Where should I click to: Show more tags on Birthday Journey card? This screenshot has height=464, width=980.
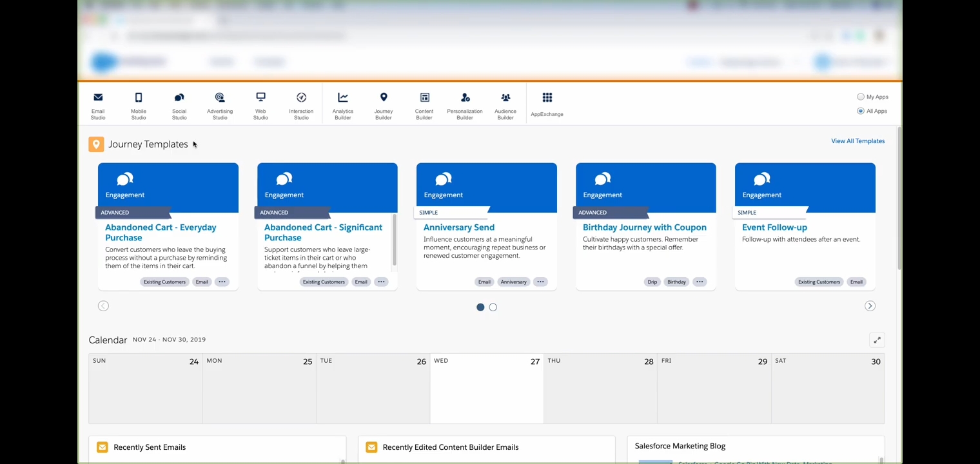pyautogui.click(x=700, y=282)
